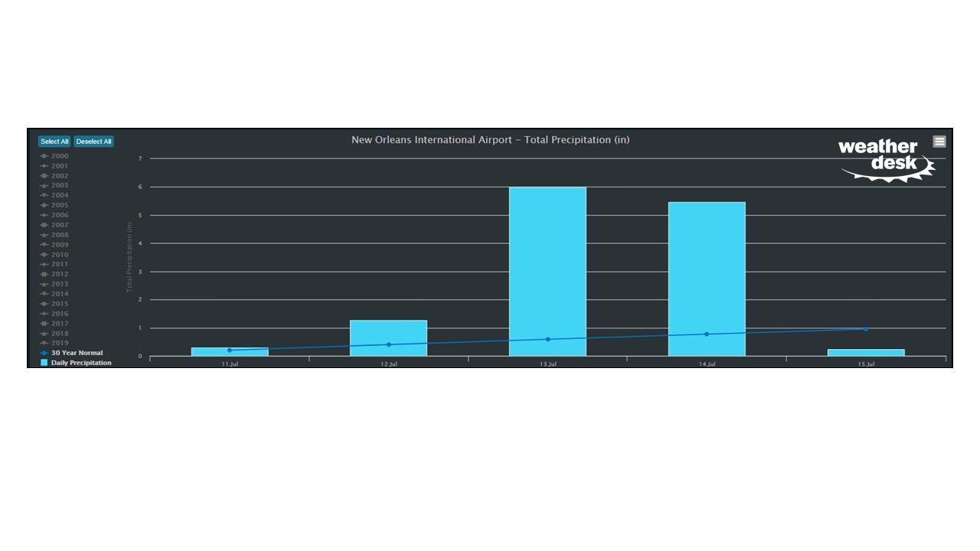Open the chart hamburger menu icon
This screenshot has height=551, width=980.
[939, 142]
